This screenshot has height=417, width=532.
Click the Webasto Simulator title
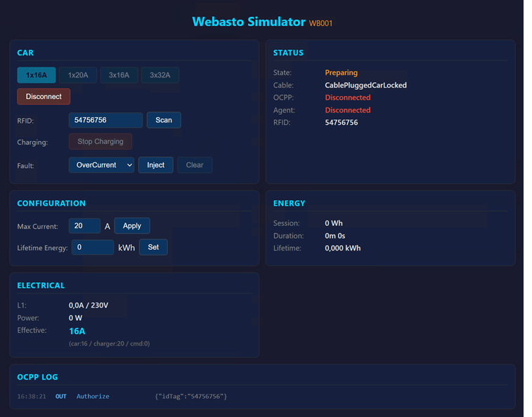point(249,22)
